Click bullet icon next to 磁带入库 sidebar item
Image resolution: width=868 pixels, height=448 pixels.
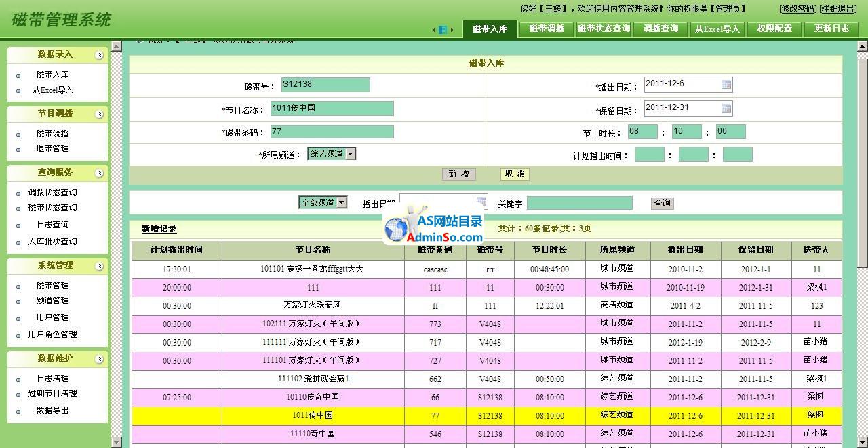coord(18,75)
